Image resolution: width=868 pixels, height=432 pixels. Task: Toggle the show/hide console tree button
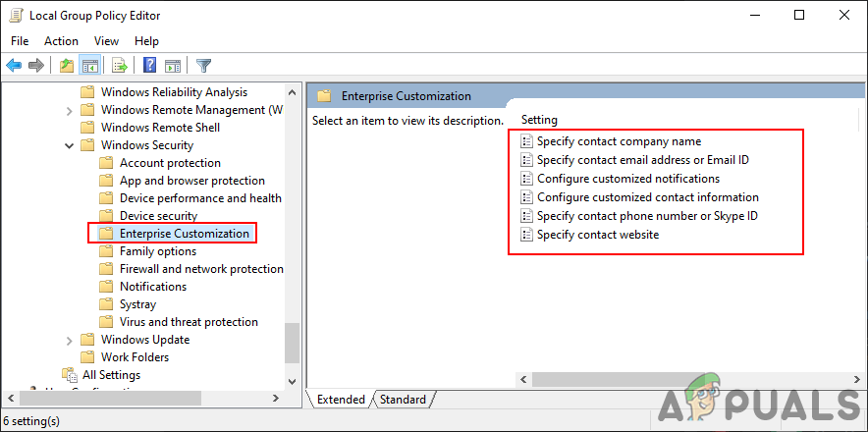pos(89,66)
